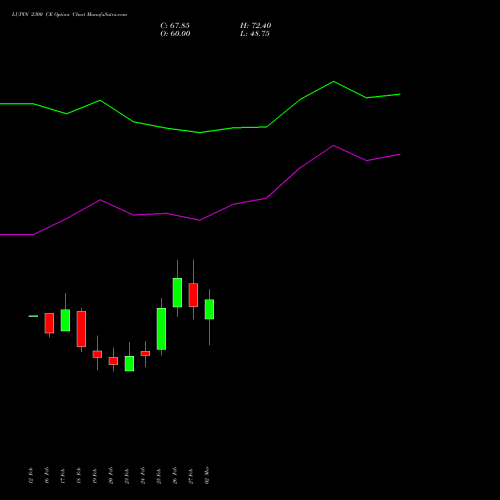Click the chart title 'LUPIN 2300 CE Option Chart'
This screenshot has width=500, height=500.
(49, 15)
